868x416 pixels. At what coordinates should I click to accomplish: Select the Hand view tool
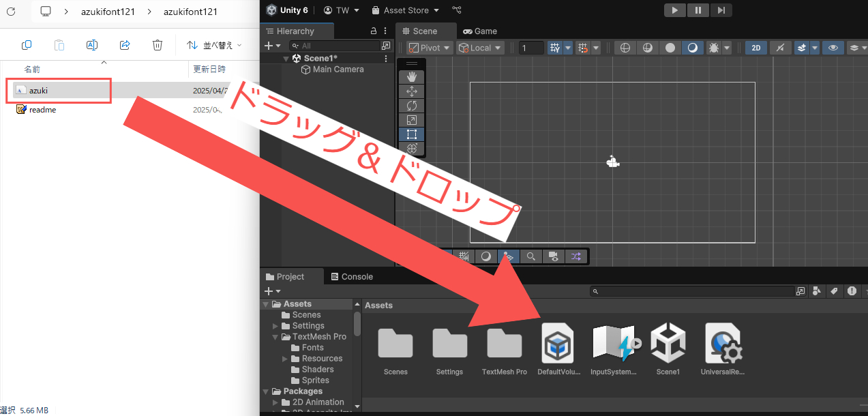coord(411,76)
